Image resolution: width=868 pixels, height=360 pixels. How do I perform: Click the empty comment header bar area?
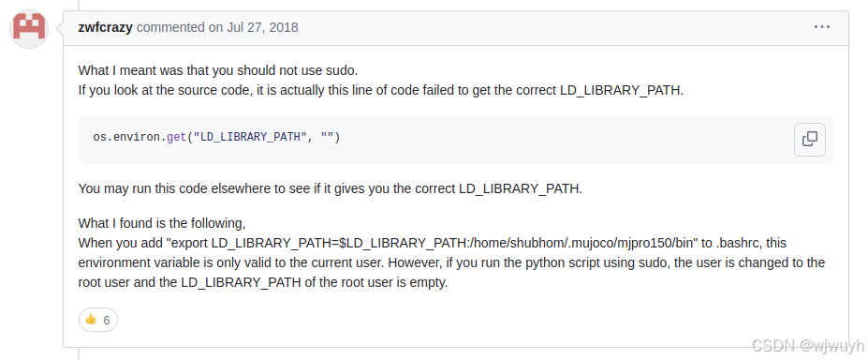553,27
